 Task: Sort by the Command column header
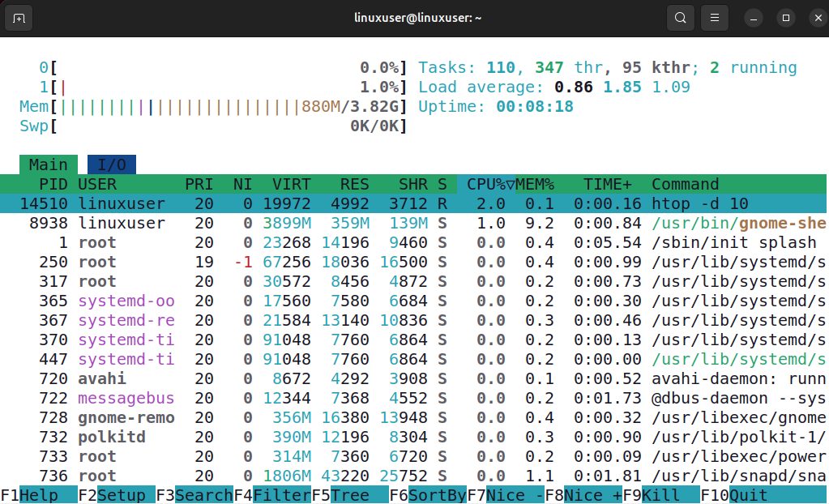[x=686, y=184]
